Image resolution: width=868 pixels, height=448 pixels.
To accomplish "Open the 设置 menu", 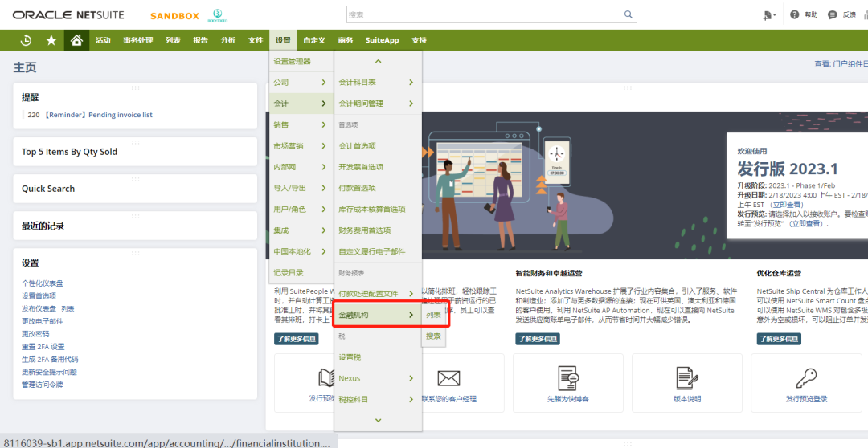I will [x=283, y=40].
